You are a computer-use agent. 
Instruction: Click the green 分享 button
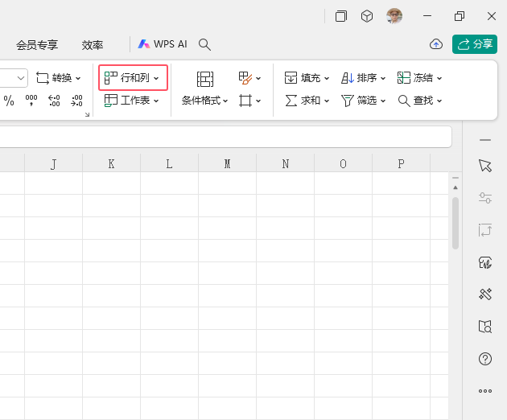pyautogui.click(x=474, y=44)
